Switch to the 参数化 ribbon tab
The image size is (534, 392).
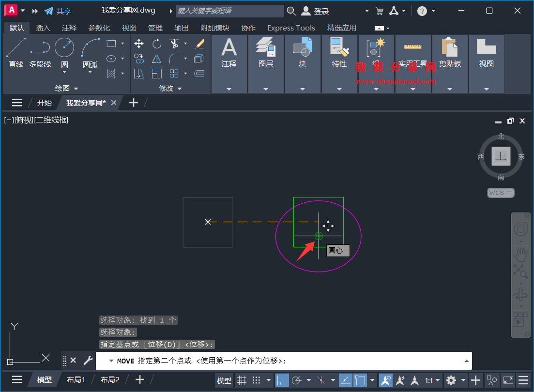[x=99, y=28]
